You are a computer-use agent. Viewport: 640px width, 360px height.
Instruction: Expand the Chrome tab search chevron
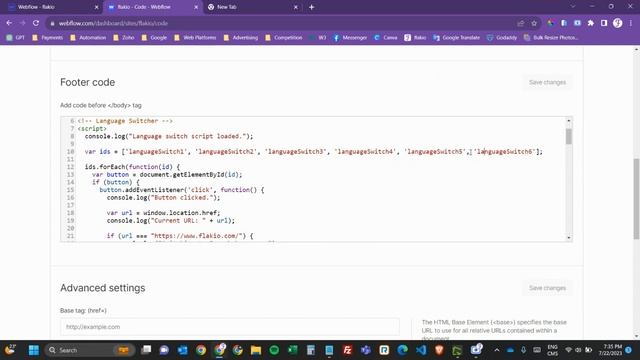pos(573,7)
